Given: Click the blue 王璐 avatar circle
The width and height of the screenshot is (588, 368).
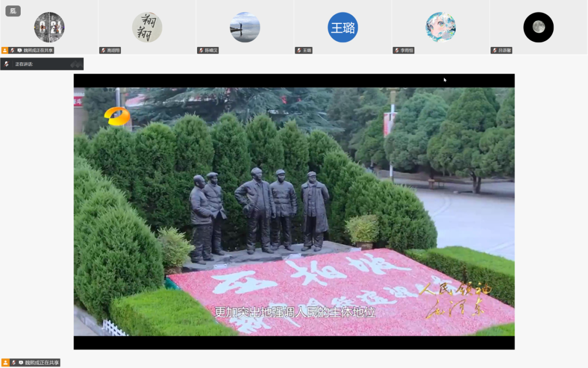Looking at the screenshot, I should [x=343, y=27].
